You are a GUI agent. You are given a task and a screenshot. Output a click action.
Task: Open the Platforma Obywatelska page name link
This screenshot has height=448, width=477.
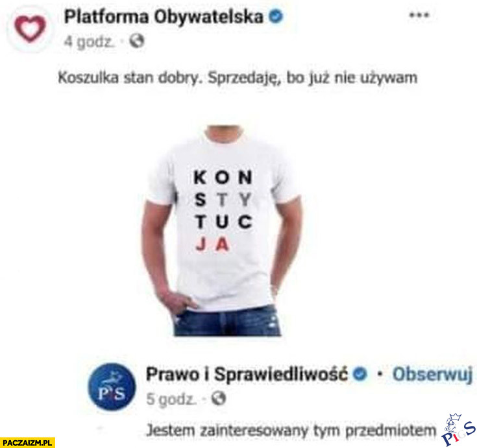click(x=164, y=17)
